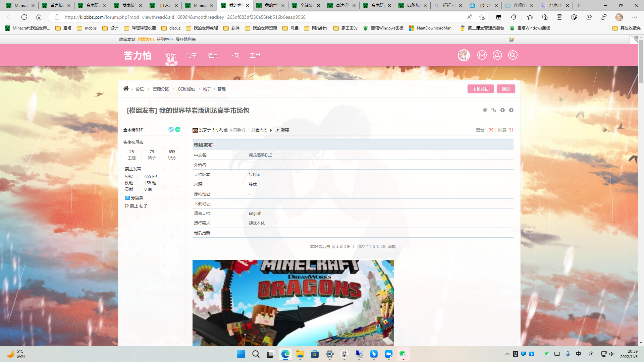
Task: Open the 我的世界教程 bookmarks folder
Action: (x=202, y=28)
